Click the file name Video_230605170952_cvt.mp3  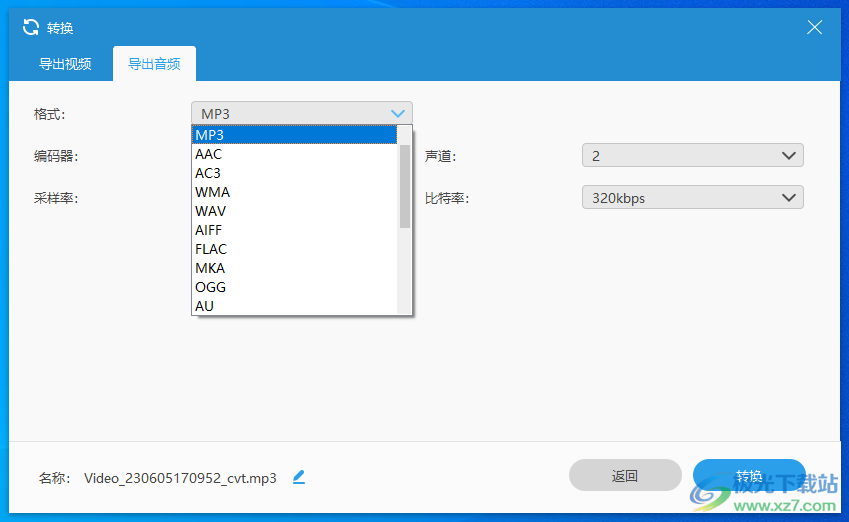(180, 478)
